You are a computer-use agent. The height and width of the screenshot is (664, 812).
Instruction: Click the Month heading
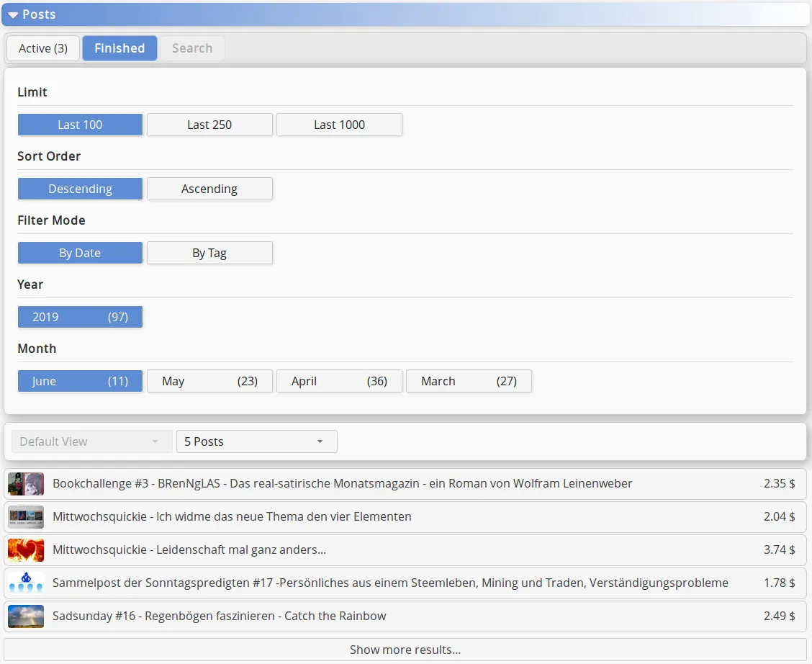(x=37, y=349)
